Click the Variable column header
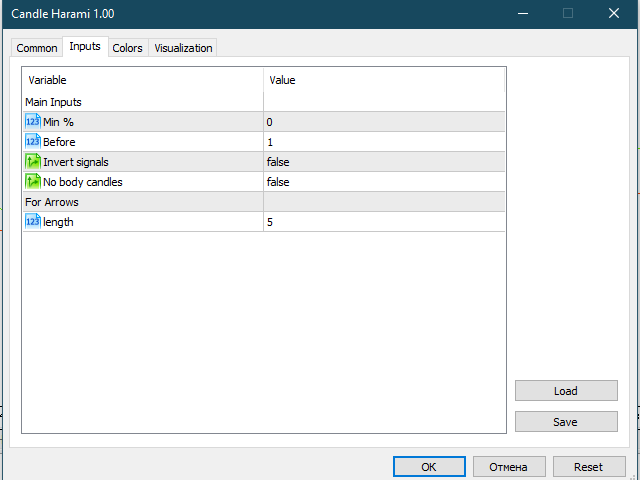Viewport: 640px width, 480px height. tap(143, 80)
